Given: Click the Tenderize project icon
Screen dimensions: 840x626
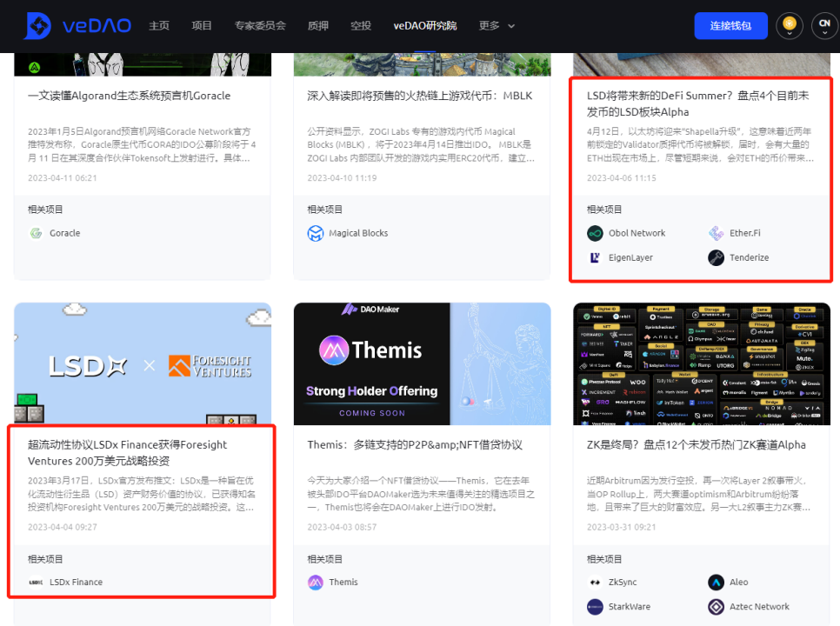Looking at the screenshot, I should click(717, 257).
